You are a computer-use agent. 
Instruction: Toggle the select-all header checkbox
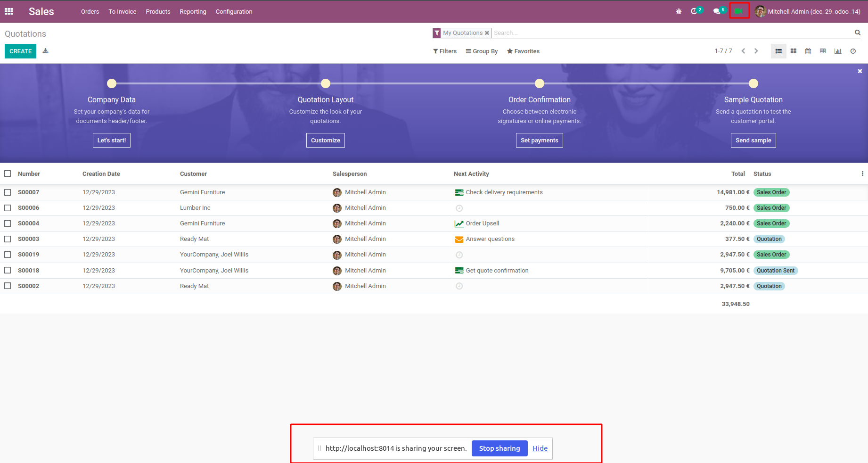click(x=8, y=174)
